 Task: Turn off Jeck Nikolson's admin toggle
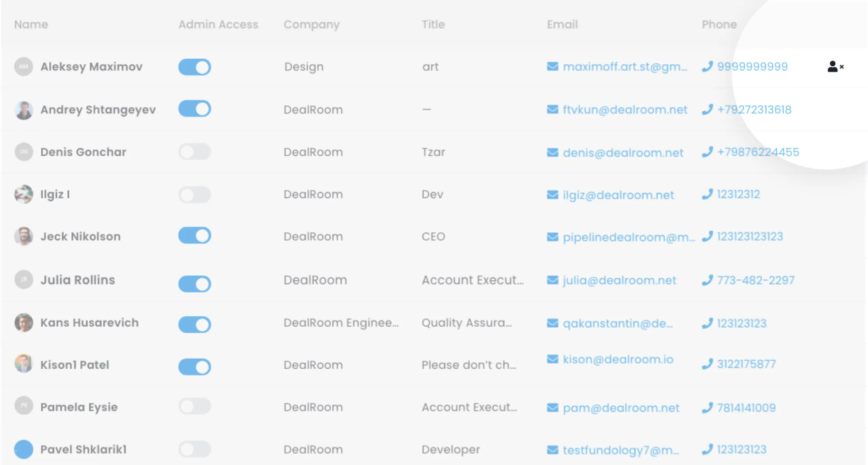pyautogui.click(x=195, y=235)
